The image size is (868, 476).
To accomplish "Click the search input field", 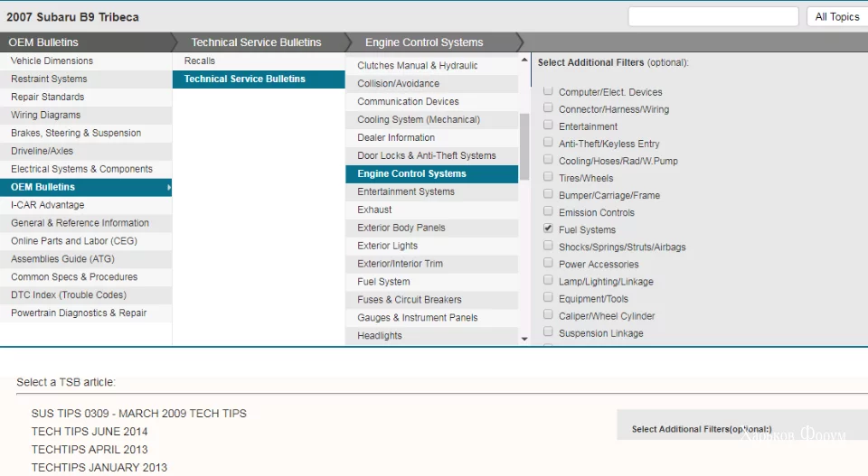I will pos(713,16).
